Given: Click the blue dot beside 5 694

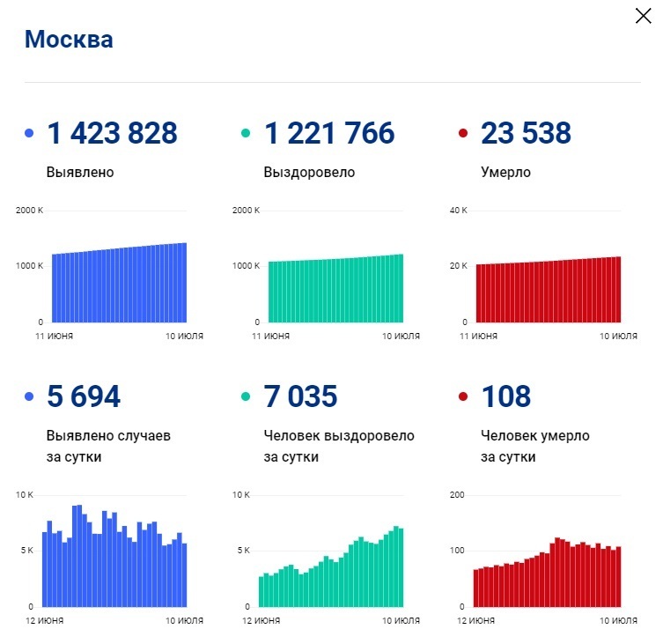Looking at the screenshot, I should coord(29,397).
